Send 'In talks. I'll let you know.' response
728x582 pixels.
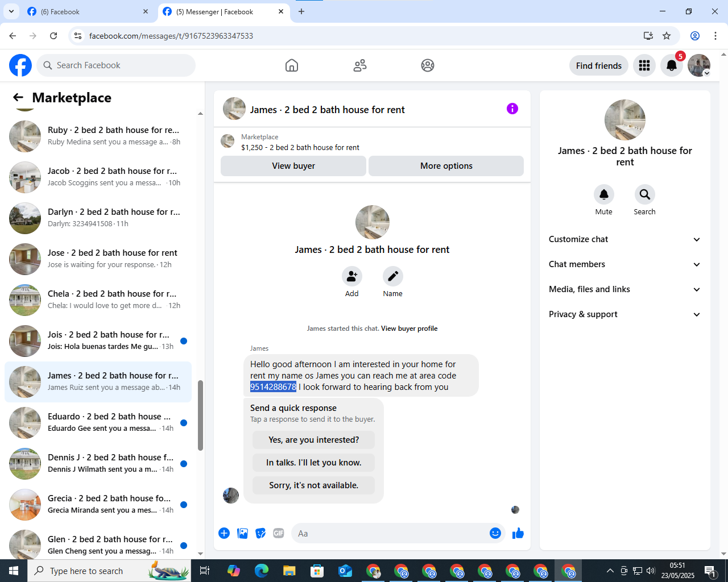[x=314, y=463]
